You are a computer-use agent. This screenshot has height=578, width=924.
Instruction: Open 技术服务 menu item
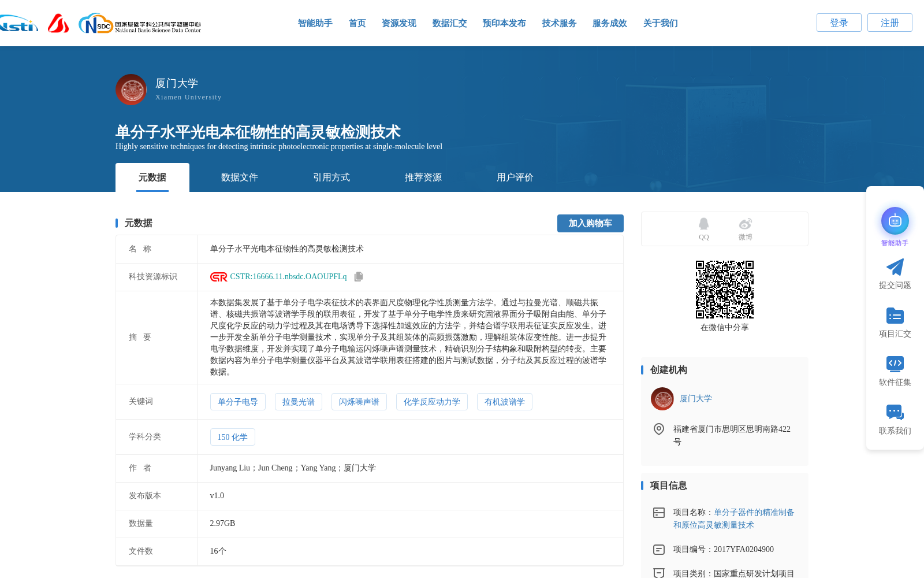560,23
